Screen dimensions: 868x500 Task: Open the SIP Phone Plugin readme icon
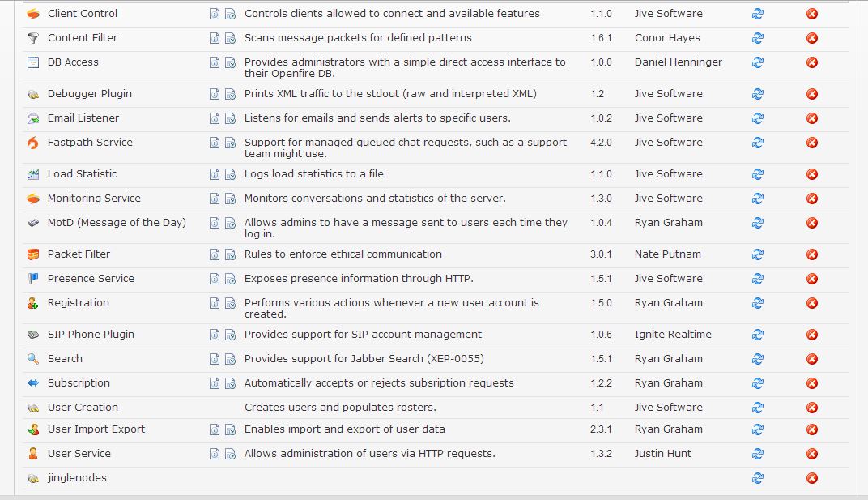215,335
